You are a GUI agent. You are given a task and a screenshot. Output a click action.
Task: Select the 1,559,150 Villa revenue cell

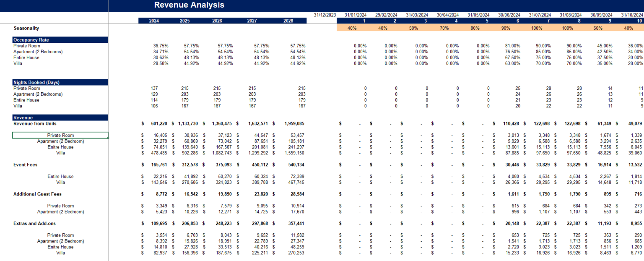click(x=295, y=153)
